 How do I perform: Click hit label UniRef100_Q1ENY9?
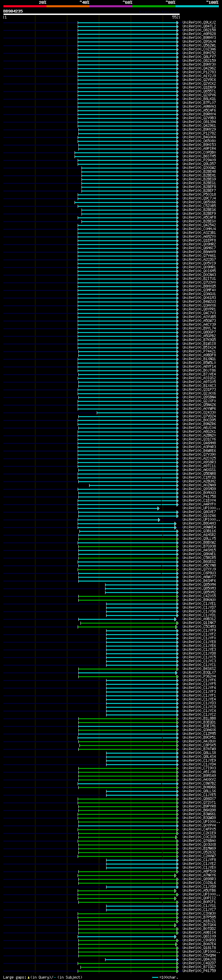[x=199, y=88]
